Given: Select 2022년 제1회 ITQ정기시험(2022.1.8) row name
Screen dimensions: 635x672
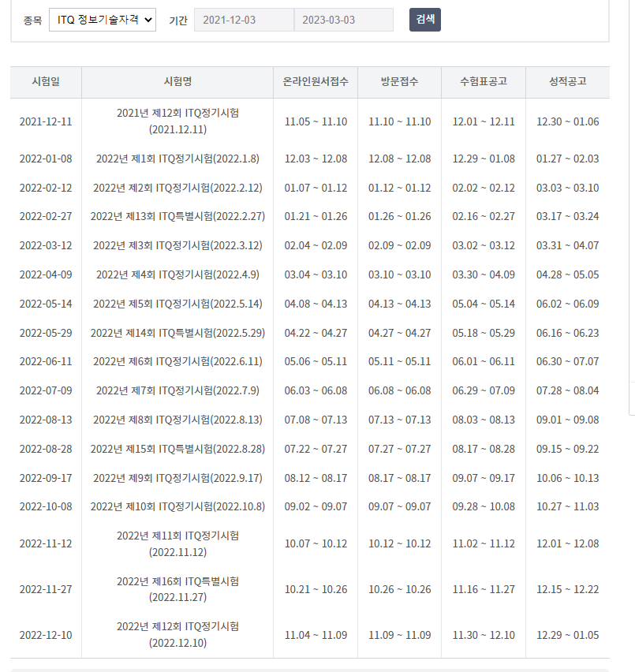Looking at the screenshot, I should click(177, 159).
